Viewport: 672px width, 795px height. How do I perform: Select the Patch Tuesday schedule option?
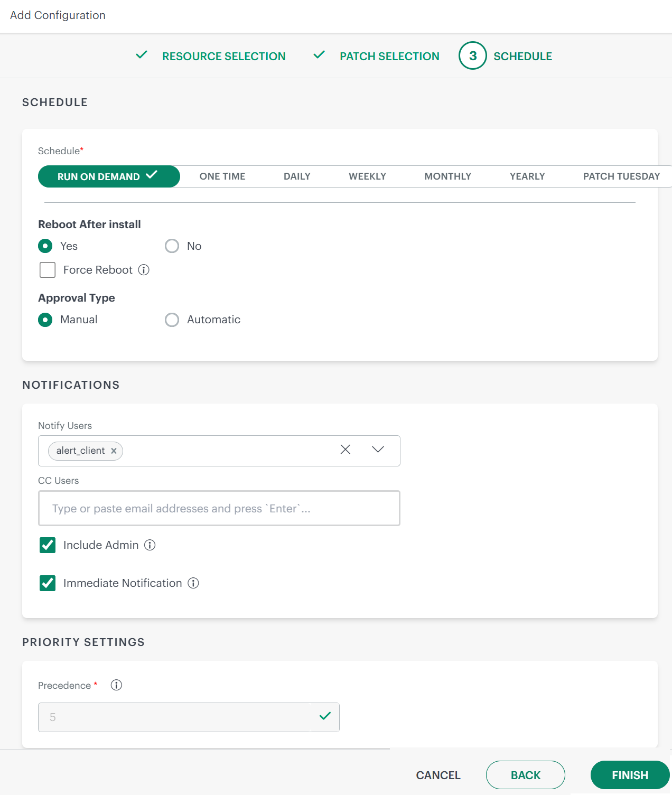point(621,176)
